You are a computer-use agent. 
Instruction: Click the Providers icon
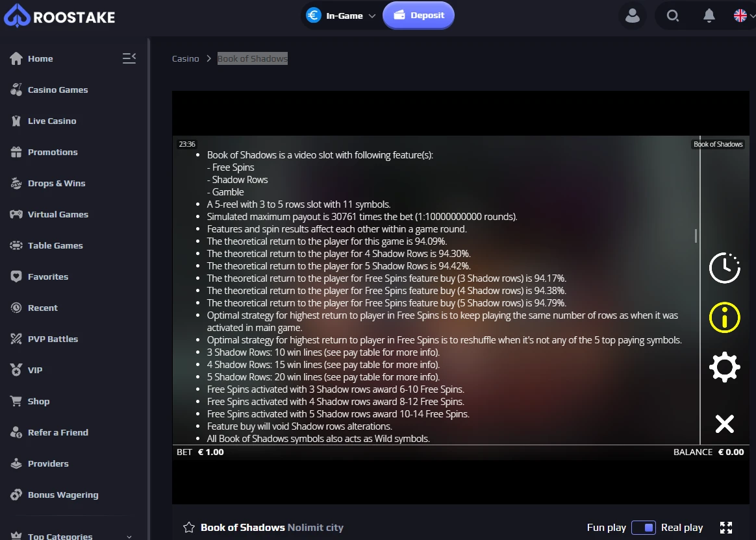pos(16,463)
